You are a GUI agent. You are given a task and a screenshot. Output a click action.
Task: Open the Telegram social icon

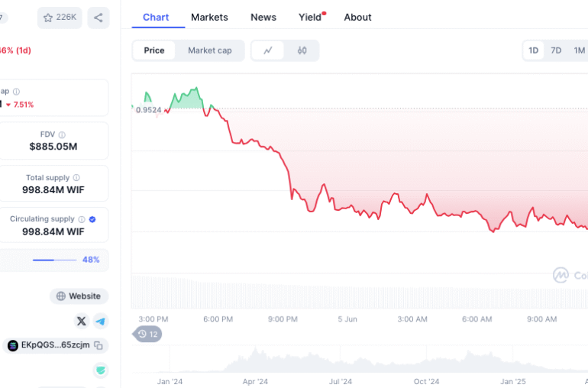click(101, 322)
